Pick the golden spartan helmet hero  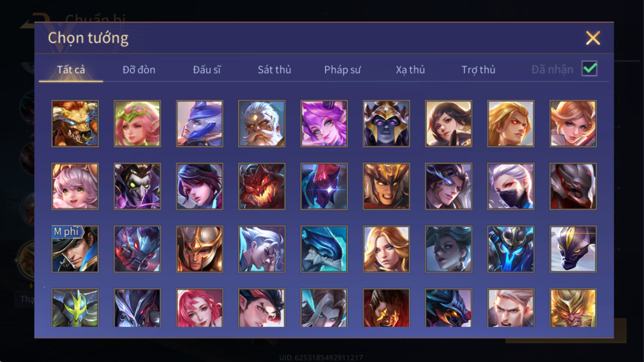pos(199,249)
